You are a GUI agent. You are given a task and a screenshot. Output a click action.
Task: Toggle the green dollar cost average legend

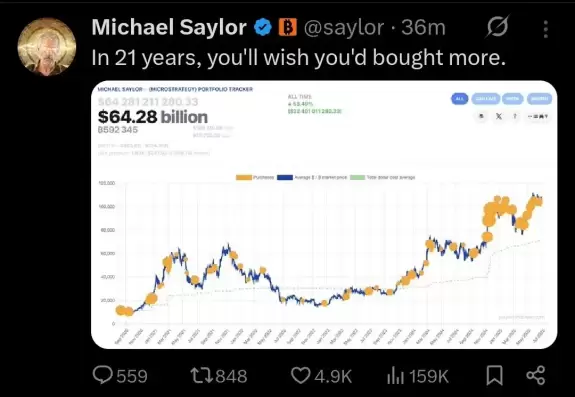click(x=358, y=177)
